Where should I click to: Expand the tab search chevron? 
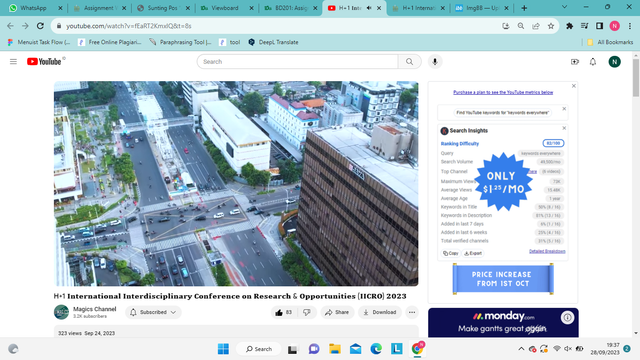[564, 7]
